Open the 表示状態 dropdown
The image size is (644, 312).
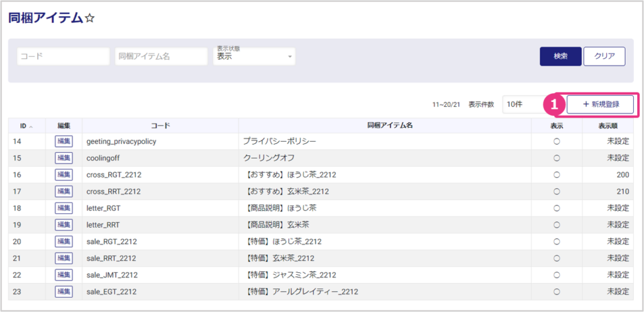pos(254,56)
